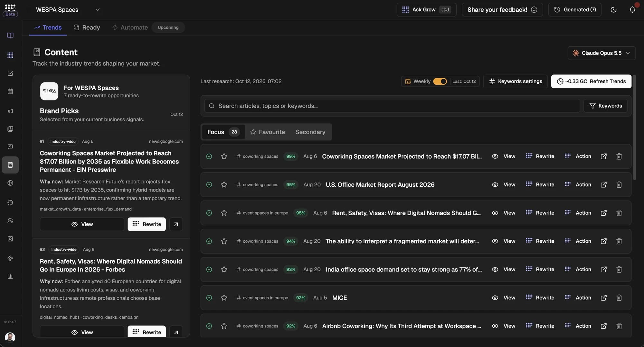Open MICE article in external link

click(604, 298)
